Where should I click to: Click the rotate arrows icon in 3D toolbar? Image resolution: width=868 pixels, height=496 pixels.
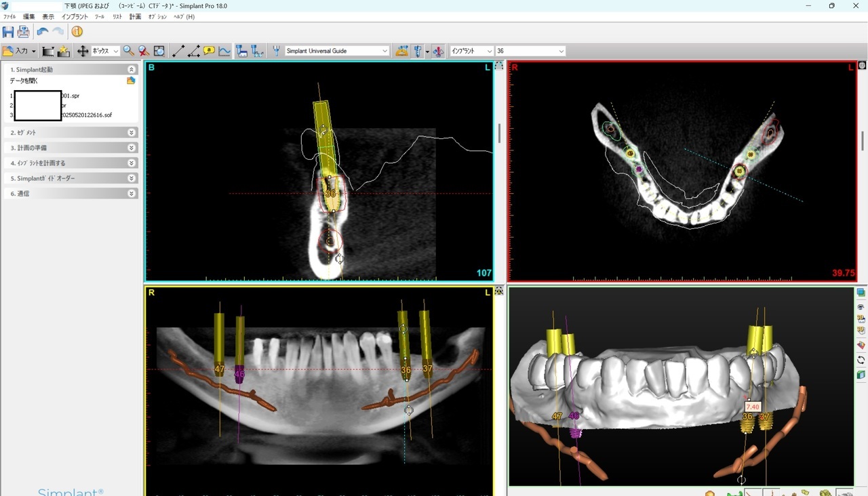coord(861,360)
